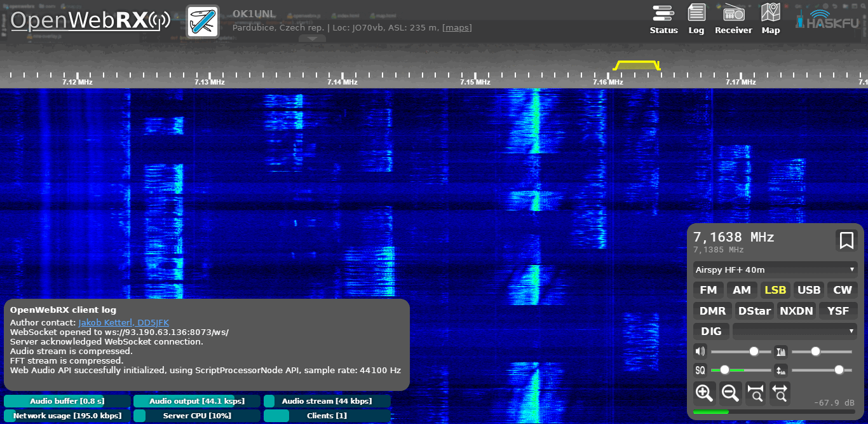Open the digital mode dropdown beside DIG

pos(794,331)
